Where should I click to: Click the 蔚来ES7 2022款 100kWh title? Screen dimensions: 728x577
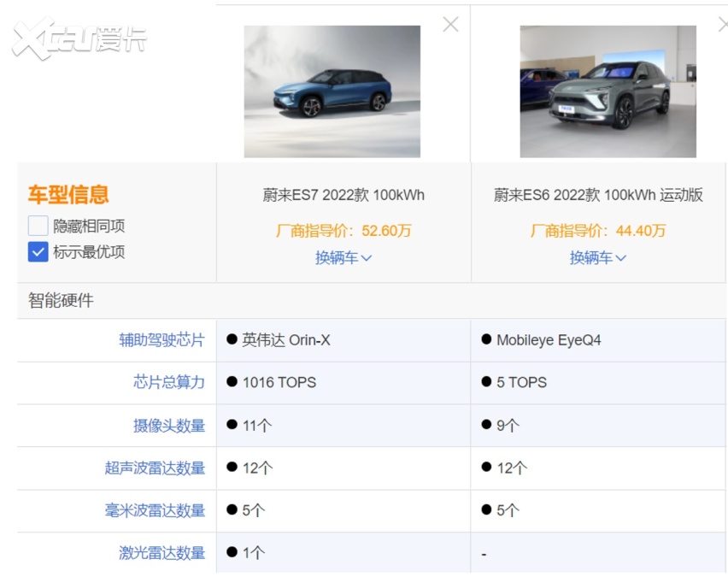(343, 195)
